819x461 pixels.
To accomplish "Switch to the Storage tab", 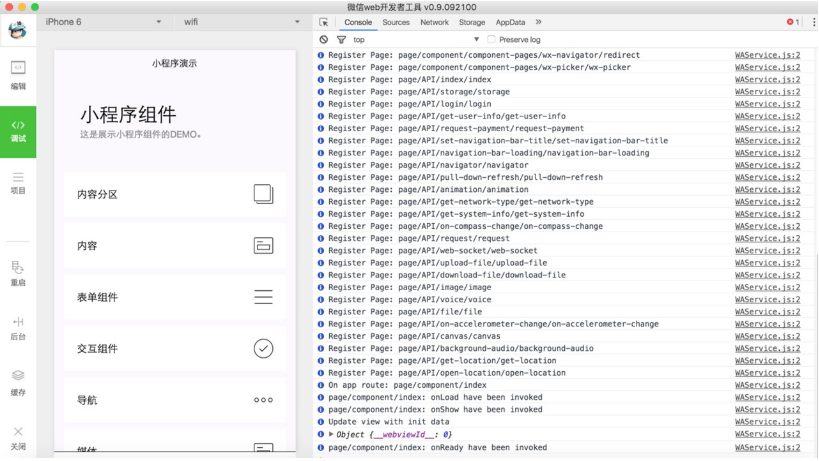I will point(472,22).
